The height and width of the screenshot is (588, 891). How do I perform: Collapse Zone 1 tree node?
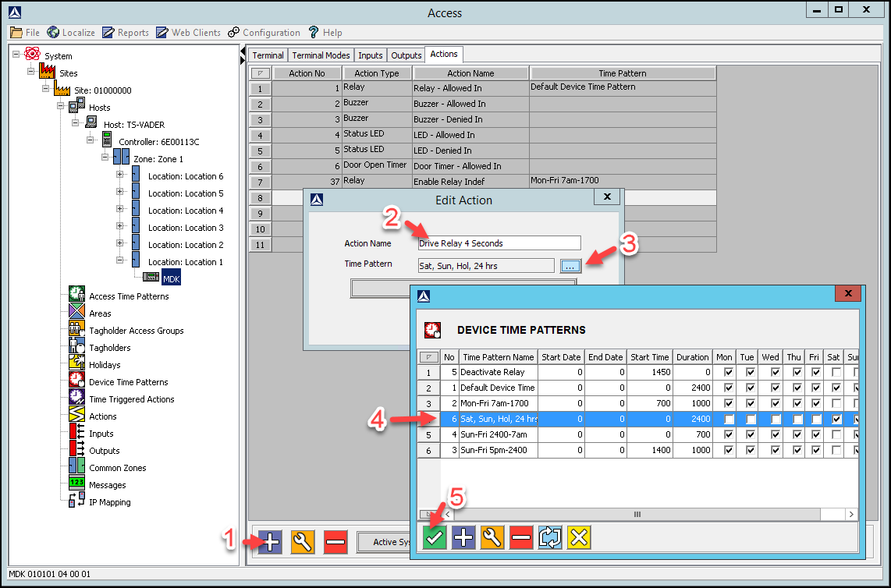(x=105, y=158)
